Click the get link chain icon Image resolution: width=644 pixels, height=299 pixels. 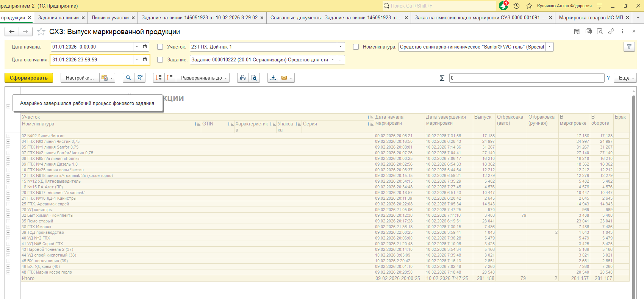[x=611, y=31]
